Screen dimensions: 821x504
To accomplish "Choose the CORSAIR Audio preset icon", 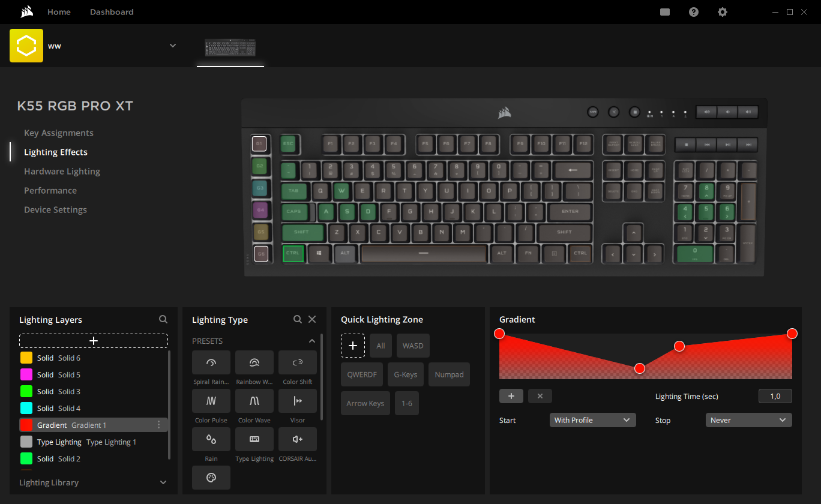I will pos(298,439).
